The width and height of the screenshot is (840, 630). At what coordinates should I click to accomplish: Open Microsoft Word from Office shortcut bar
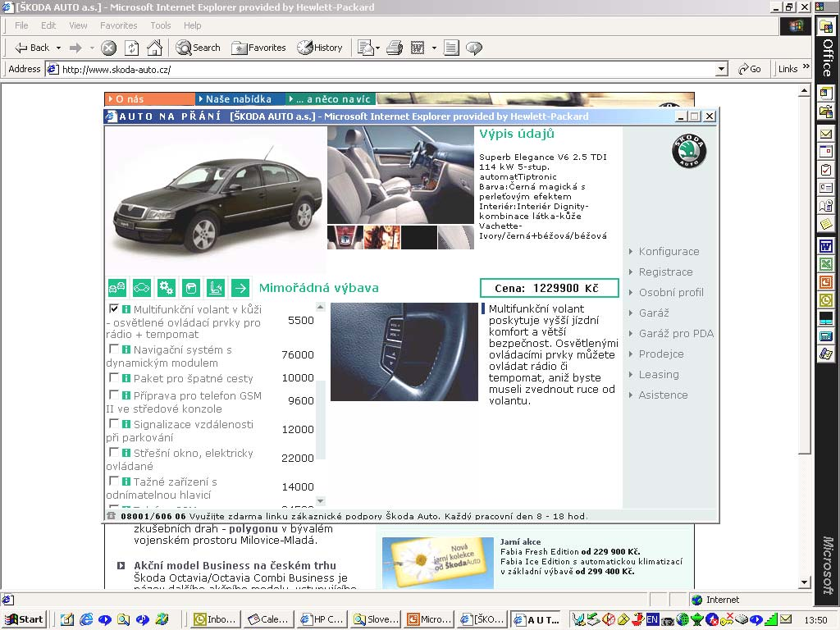(x=826, y=246)
